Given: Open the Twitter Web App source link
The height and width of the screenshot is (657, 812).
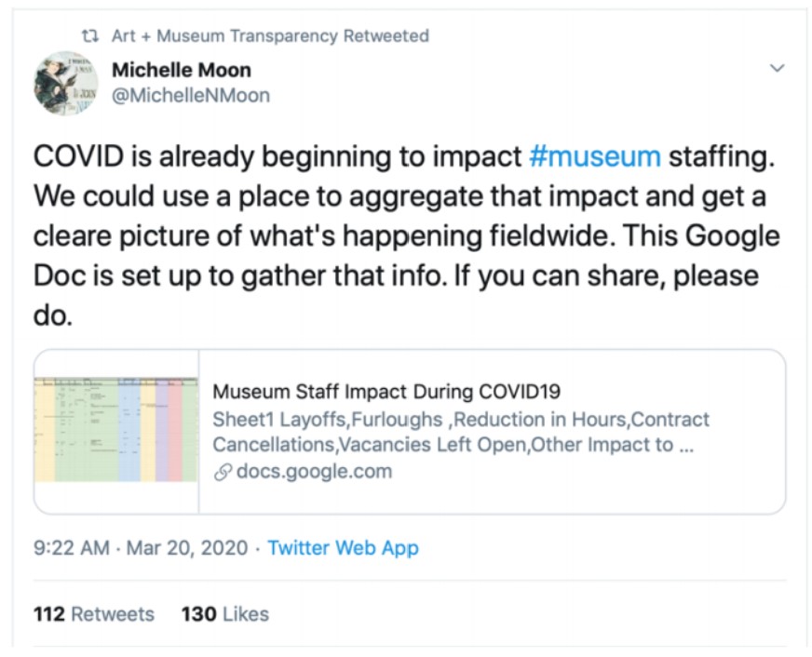Looking at the screenshot, I should click(343, 547).
